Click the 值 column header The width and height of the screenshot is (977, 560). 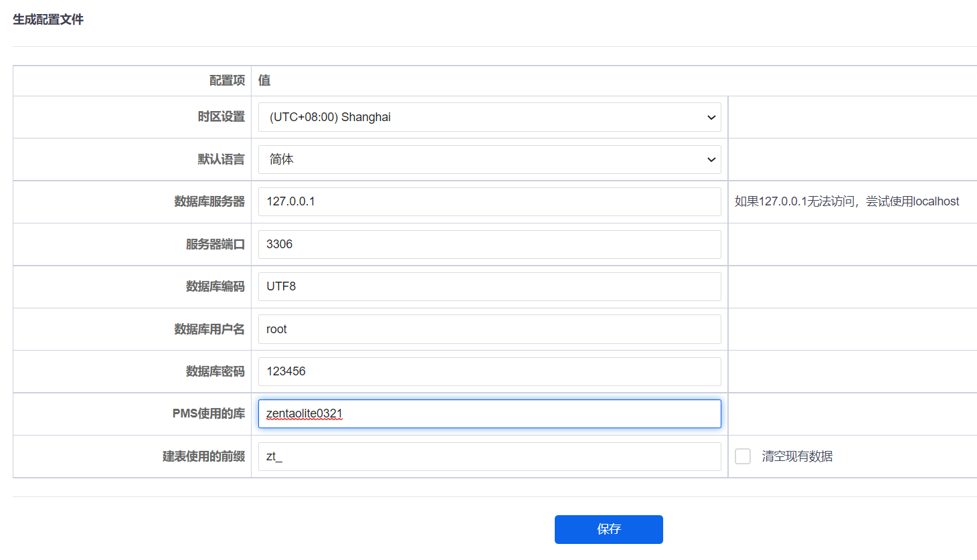point(264,80)
